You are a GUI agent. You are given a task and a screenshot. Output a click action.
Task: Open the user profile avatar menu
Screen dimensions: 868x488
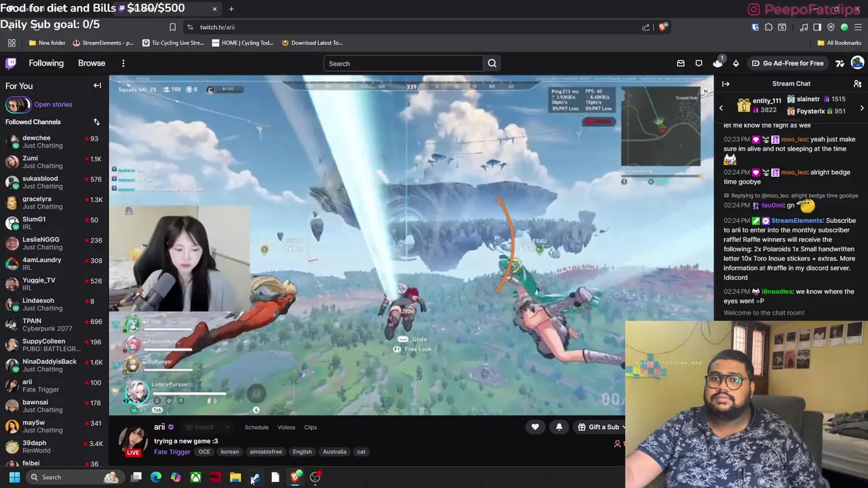[x=857, y=63]
